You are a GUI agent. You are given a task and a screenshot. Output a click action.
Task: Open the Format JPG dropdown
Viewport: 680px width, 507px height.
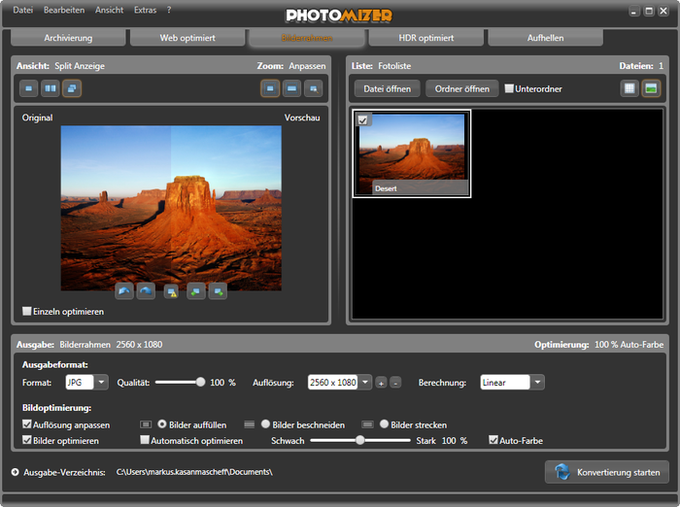(101, 382)
